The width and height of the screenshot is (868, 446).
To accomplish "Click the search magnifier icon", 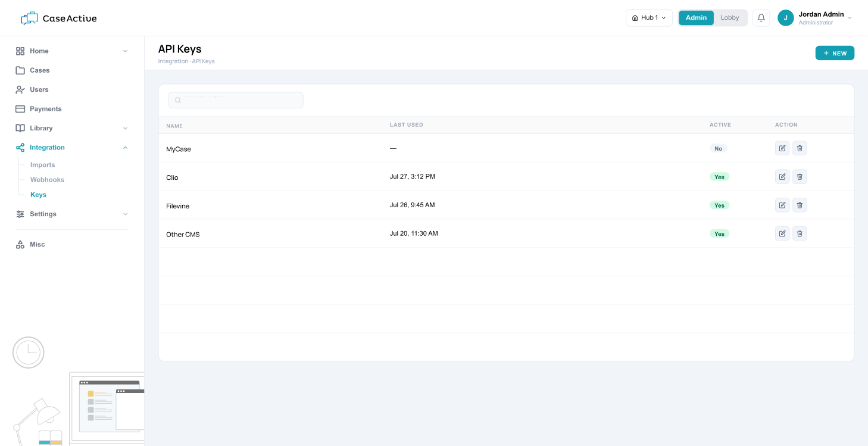I will [x=178, y=100].
